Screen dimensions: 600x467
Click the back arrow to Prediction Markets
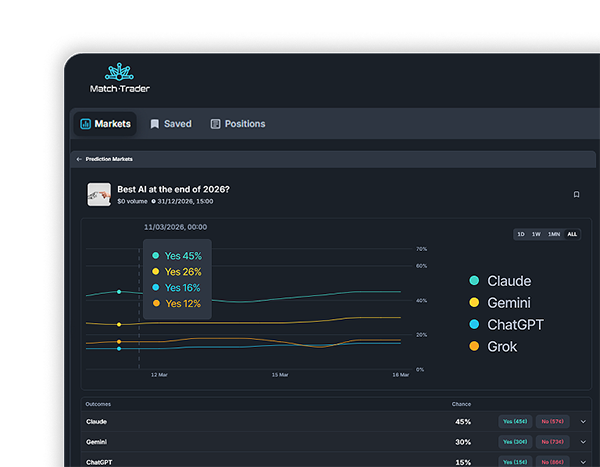click(x=80, y=159)
